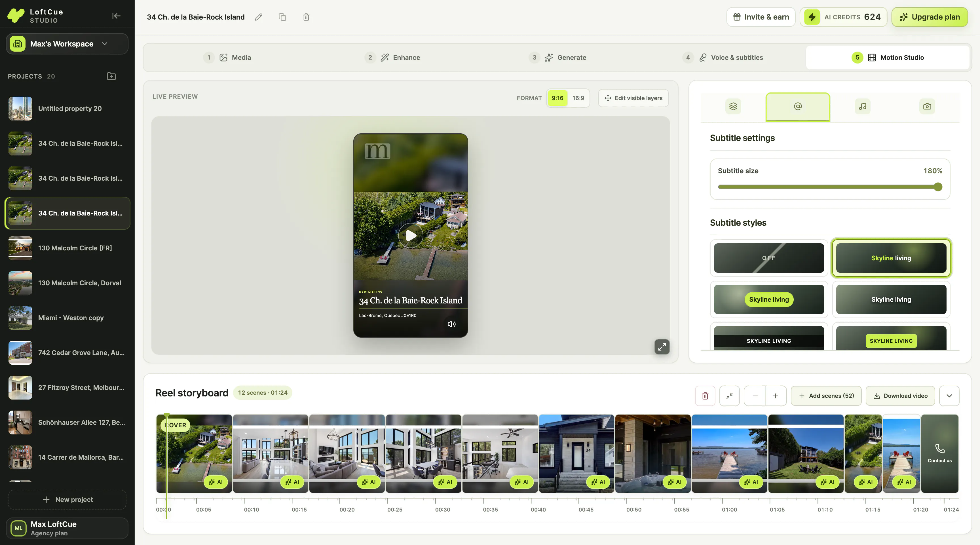Click AI badge on backyard lawn scene

point(827,482)
